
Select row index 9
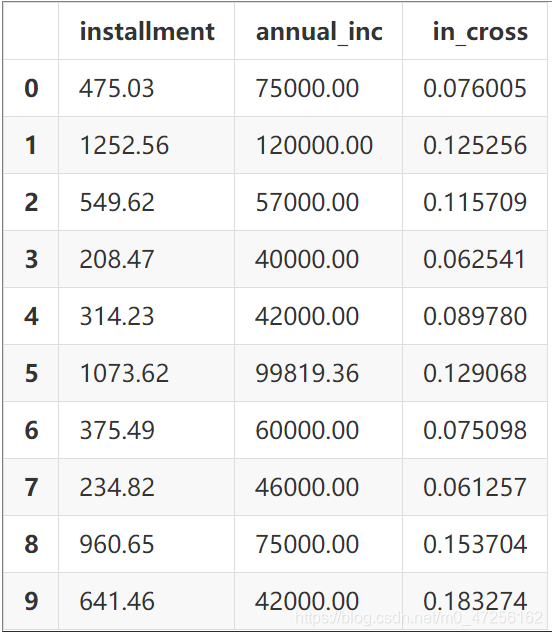click(32, 601)
